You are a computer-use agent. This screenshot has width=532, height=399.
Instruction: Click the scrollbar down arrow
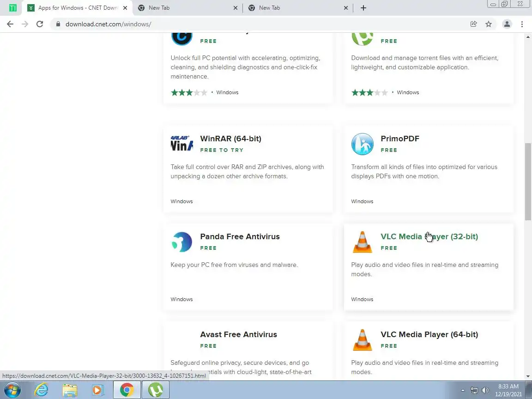pos(528,376)
